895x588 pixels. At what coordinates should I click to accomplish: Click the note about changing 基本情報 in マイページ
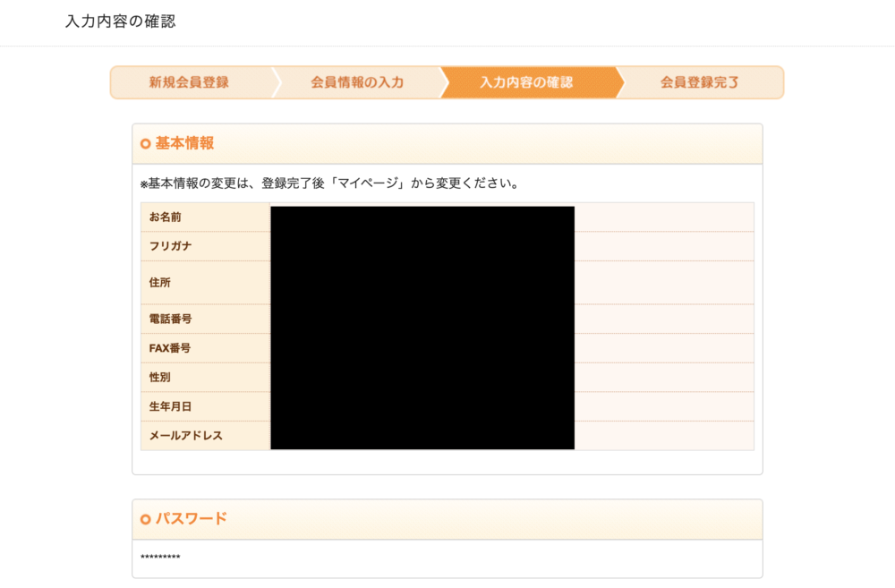330,183
